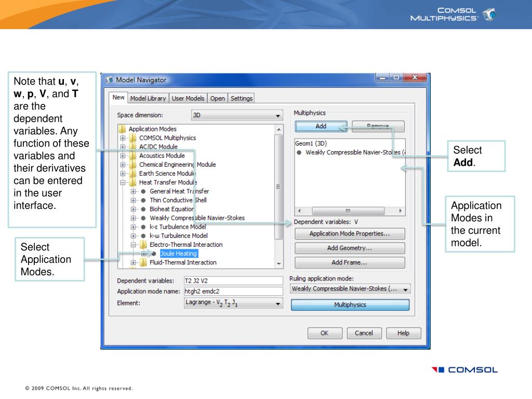The height and width of the screenshot is (399, 532).
Task: Click the General Heat Transfer bullet icon
Action: (x=143, y=191)
